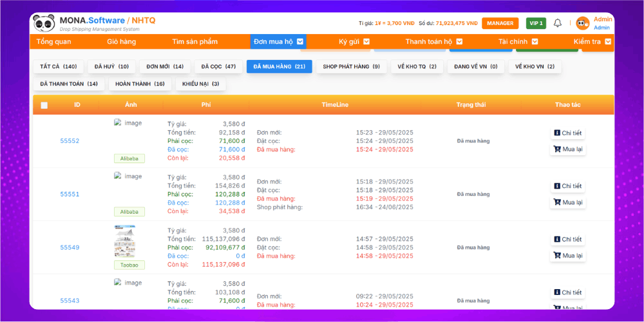
Task: Click the MONA panda logo
Action: [44, 23]
